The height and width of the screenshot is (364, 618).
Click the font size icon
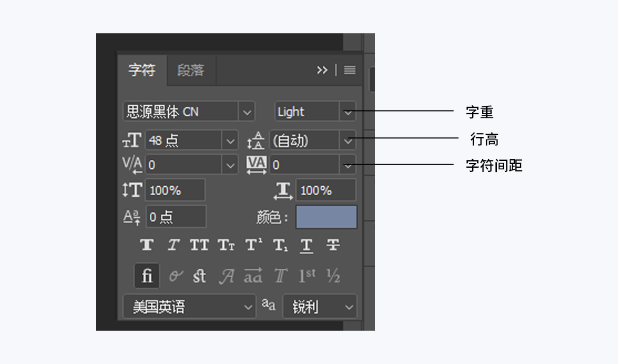(x=132, y=140)
